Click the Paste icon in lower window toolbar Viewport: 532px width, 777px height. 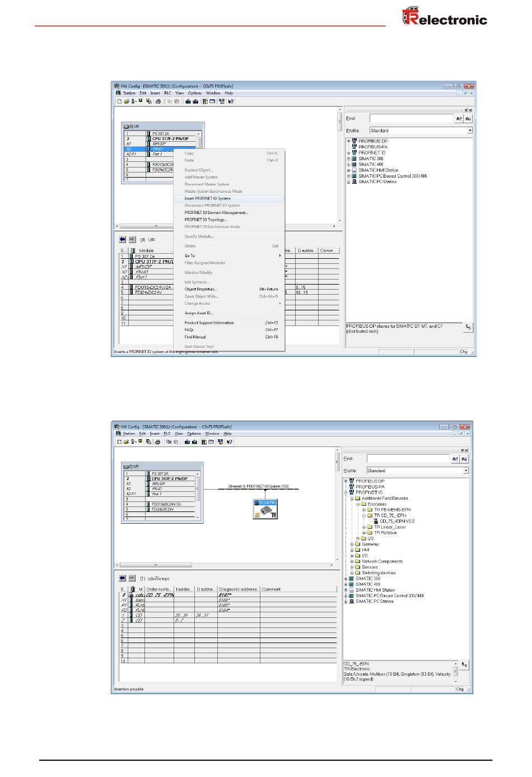176,441
